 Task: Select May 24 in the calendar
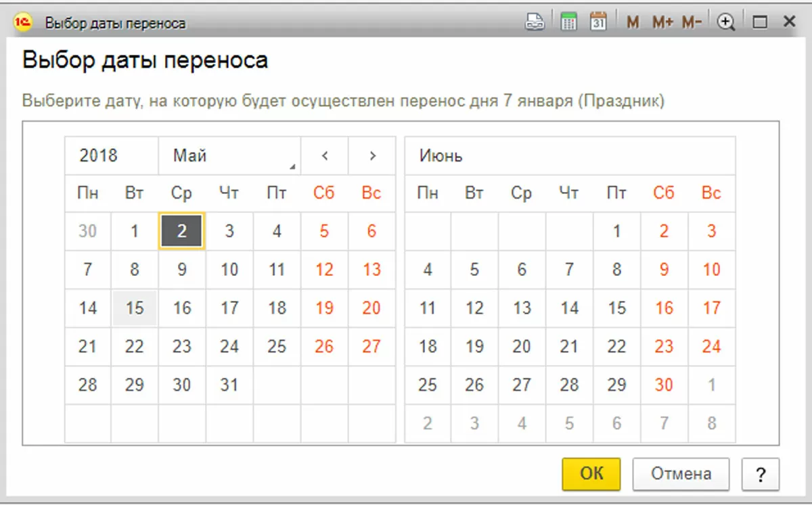tap(229, 347)
